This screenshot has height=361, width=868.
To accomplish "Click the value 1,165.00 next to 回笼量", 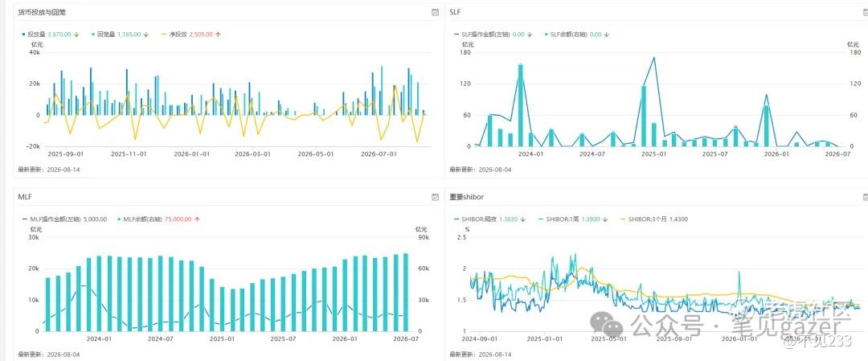I will point(129,35).
